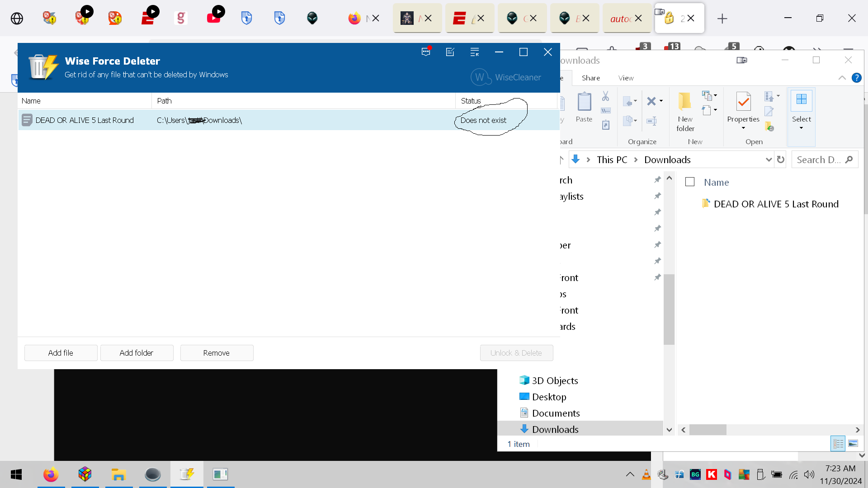
Task: Open the Easy access dropdown in ribbon
Action: [x=709, y=110]
